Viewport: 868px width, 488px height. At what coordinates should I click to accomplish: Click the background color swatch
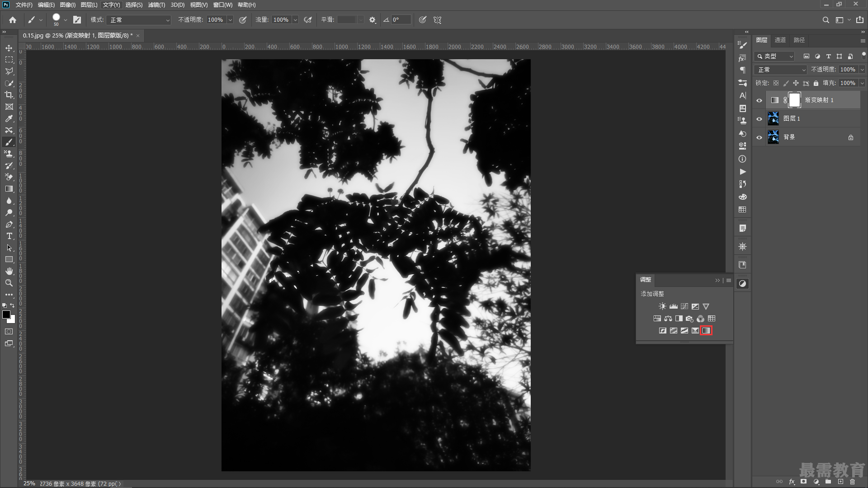click(x=12, y=320)
